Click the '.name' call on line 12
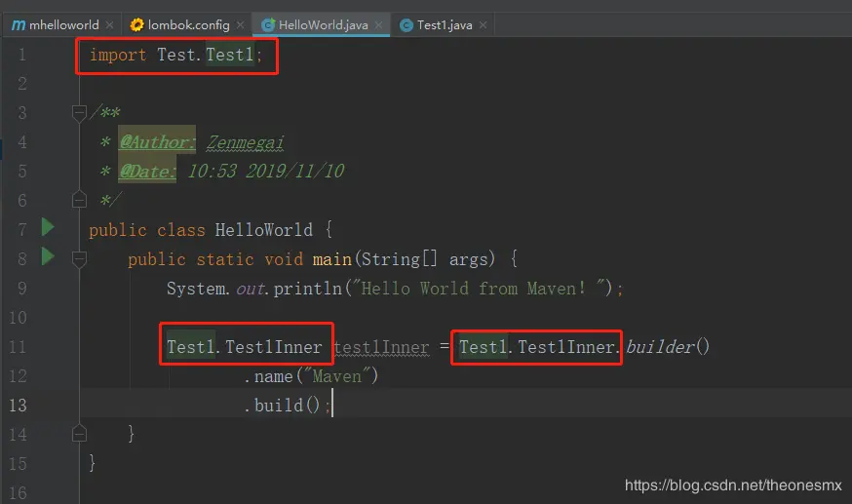 click(x=268, y=376)
